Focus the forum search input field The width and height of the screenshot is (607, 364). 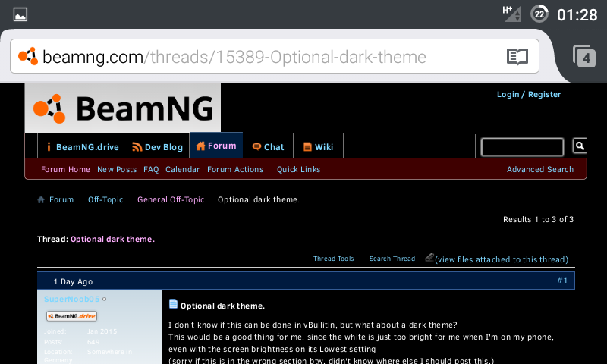click(x=522, y=147)
